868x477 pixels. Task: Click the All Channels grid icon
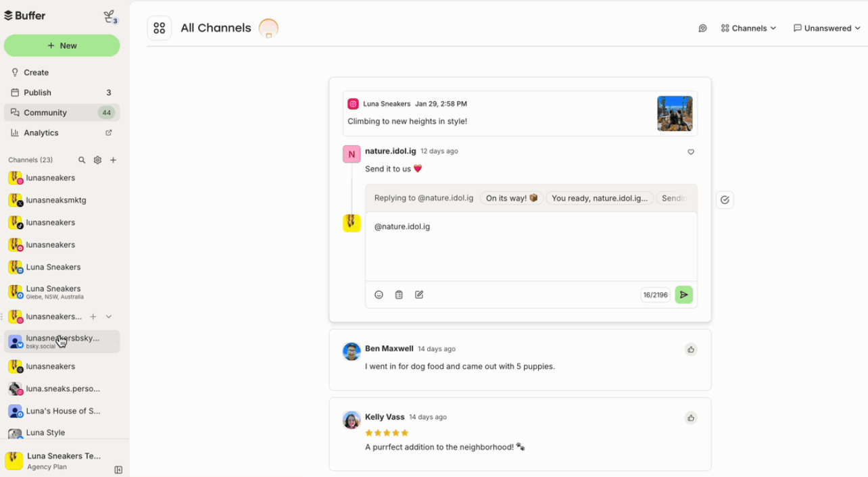[x=160, y=28]
